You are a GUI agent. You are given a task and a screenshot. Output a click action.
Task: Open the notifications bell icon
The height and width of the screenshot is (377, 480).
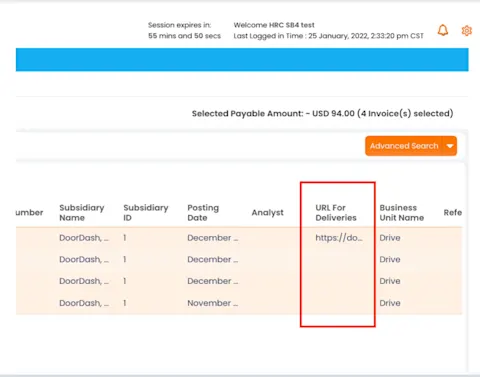pyautogui.click(x=443, y=30)
